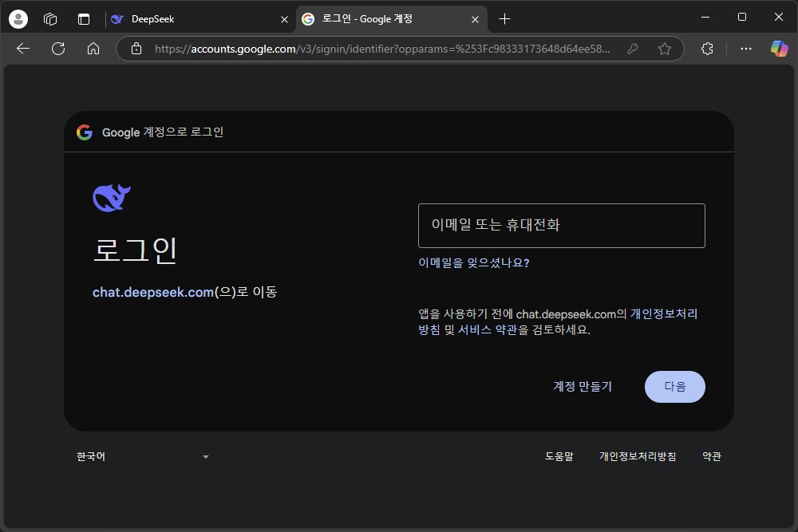Click the DeepSeek whale logo

(112, 198)
